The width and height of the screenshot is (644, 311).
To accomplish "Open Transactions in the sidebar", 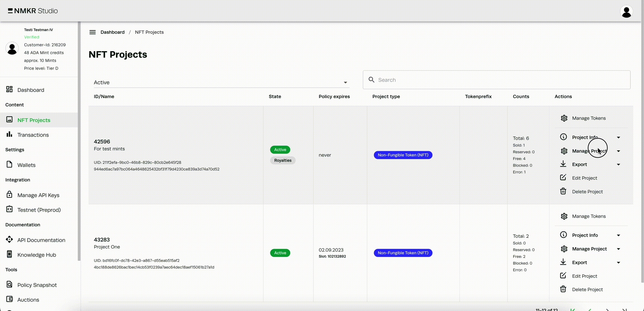I will 33,135.
